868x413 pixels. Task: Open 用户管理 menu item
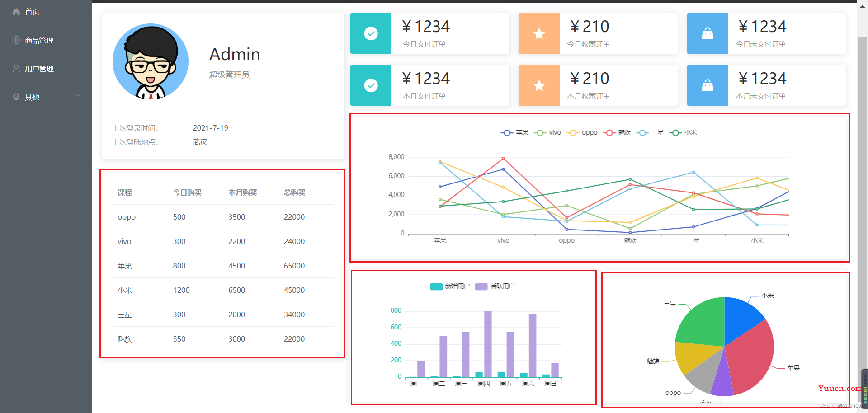(39, 69)
